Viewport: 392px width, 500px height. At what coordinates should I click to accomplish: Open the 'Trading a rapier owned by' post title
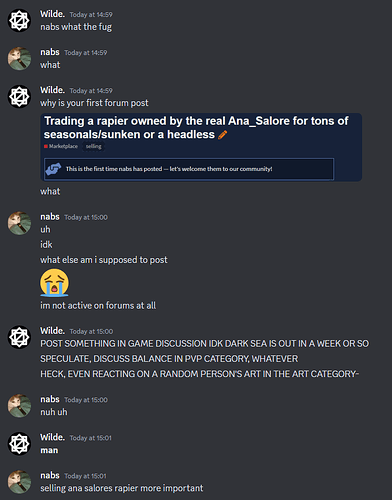tap(196, 128)
